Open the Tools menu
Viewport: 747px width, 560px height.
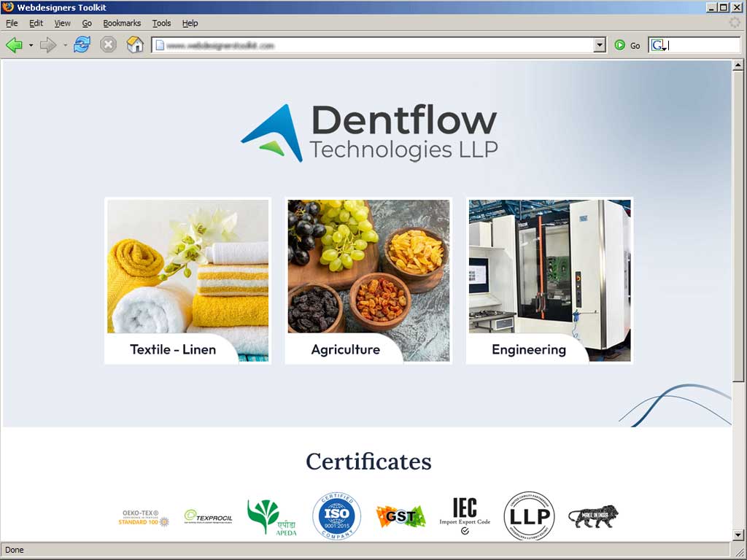tap(161, 23)
